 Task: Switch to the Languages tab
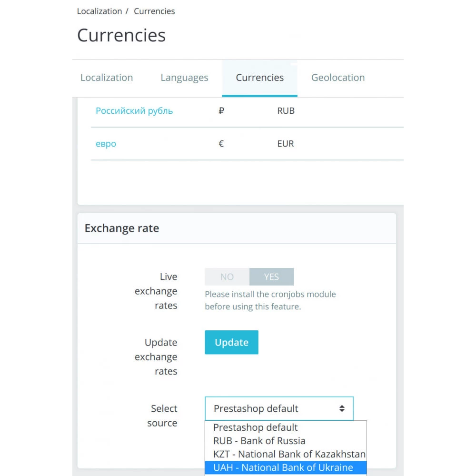click(x=184, y=78)
